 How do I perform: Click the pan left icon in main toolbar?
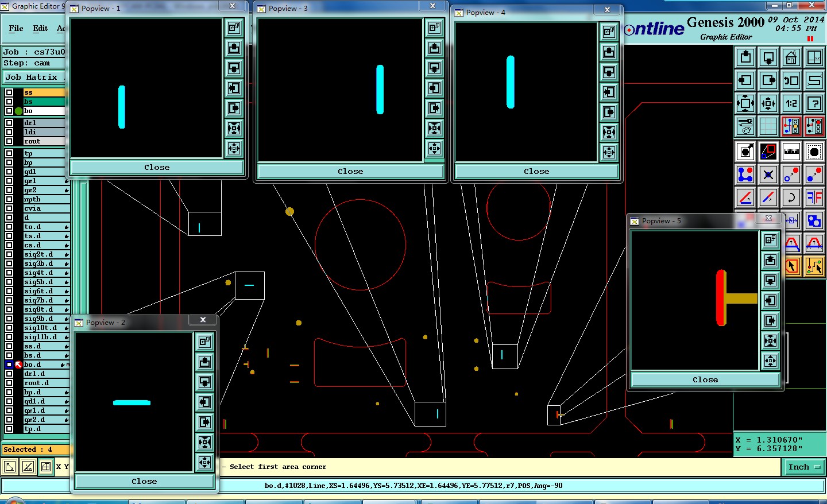(x=745, y=80)
